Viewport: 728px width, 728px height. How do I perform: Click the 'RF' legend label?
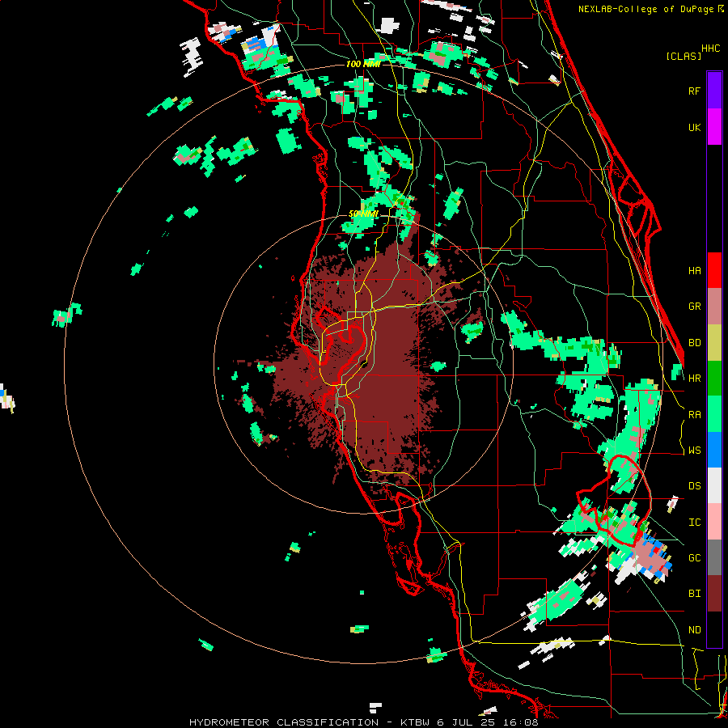pyautogui.click(x=694, y=91)
